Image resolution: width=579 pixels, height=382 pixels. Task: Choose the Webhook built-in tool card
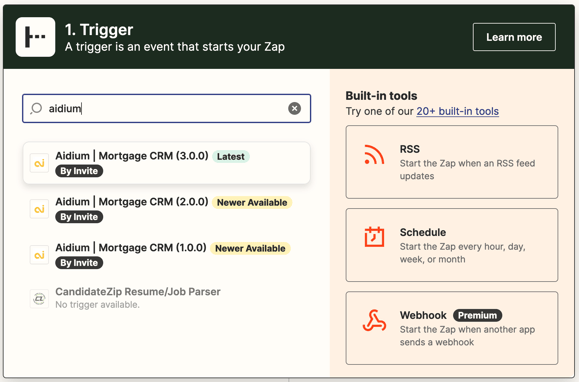coord(452,328)
